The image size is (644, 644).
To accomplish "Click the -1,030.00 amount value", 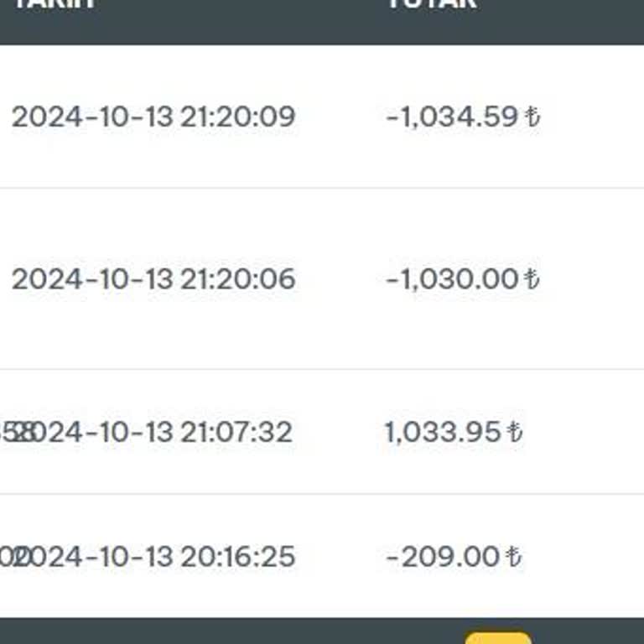I will tap(452, 279).
